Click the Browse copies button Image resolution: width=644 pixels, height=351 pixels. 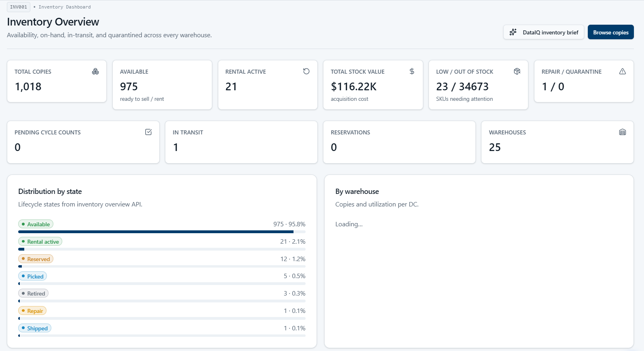coord(611,32)
